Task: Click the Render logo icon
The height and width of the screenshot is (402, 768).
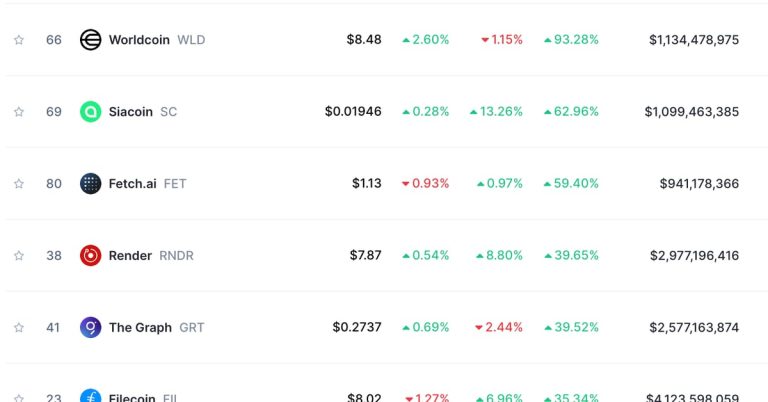Action: coord(91,256)
